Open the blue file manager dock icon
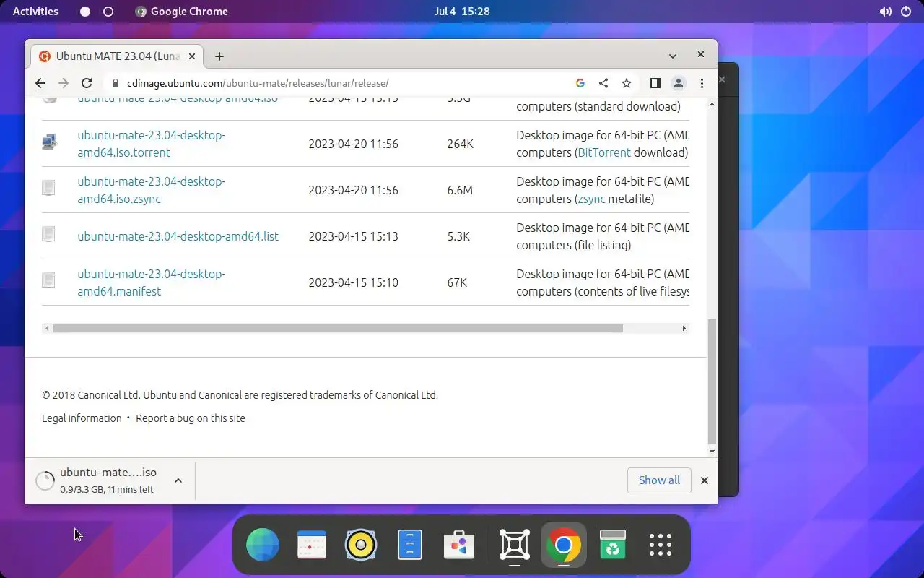Screen dimensions: 924x578 pyautogui.click(x=410, y=545)
